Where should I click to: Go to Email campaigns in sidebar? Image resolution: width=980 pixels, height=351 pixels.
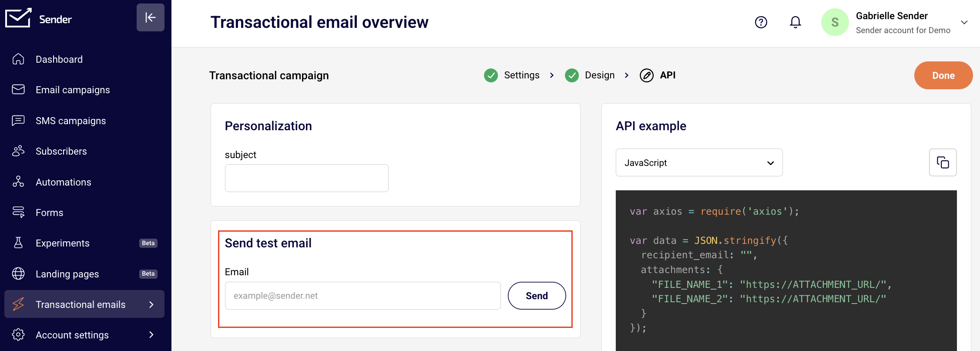tap(73, 90)
